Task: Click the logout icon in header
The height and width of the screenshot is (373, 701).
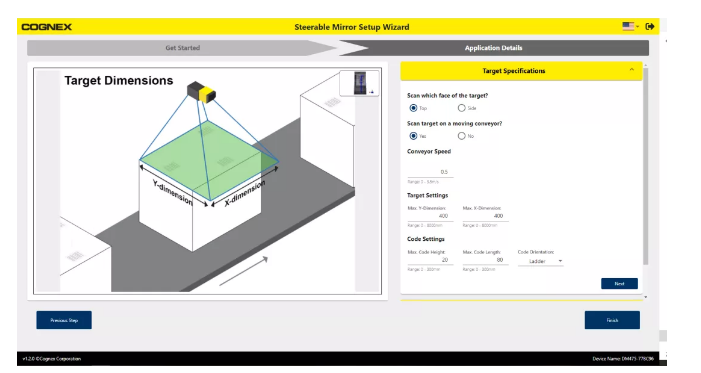Action: (x=650, y=26)
